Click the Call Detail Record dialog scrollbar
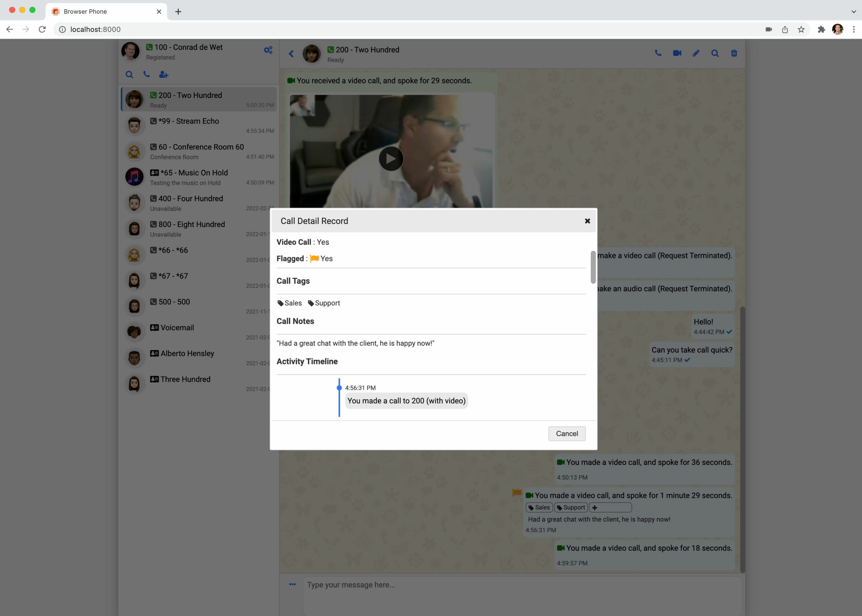Image resolution: width=862 pixels, height=616 pixels. pyautogui.click(x=593, y=267)
